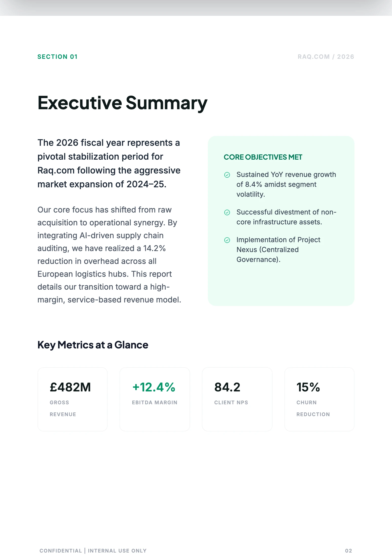Click the 84.2 client NPS figure
This screenshot has height=555, width=392.
227,387
